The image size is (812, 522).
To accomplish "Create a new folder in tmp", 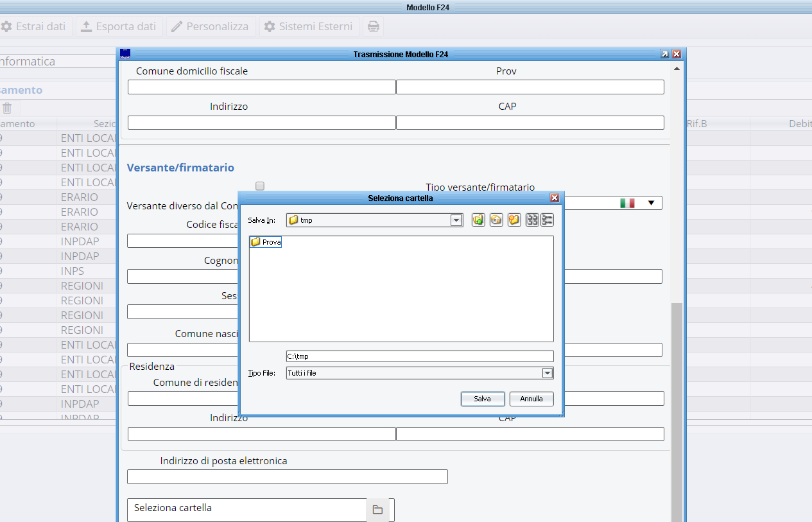I will coord(514,220).
